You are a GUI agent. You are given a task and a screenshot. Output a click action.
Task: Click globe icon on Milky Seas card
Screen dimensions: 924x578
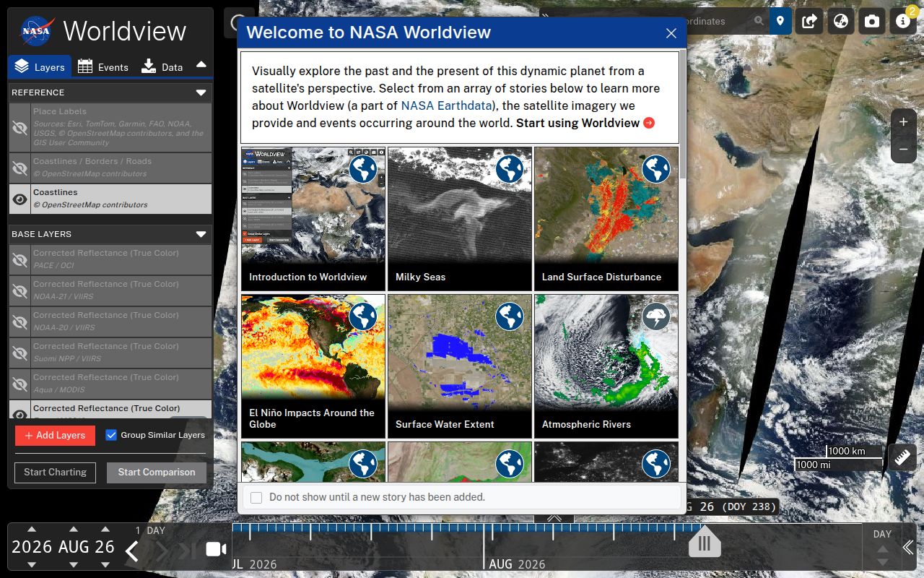pyautogui.click(x=510, y=169)
